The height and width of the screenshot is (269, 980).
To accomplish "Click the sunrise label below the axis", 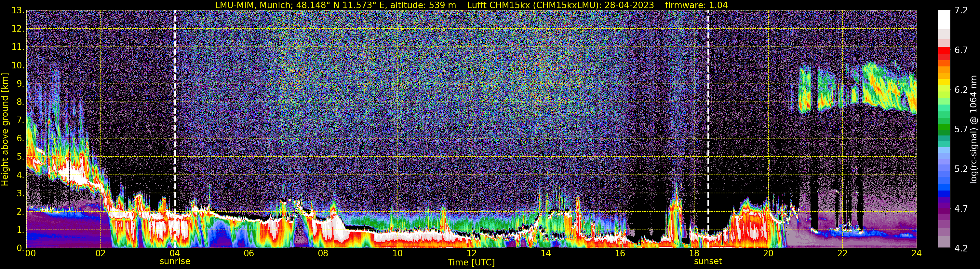I will [175, 261].
